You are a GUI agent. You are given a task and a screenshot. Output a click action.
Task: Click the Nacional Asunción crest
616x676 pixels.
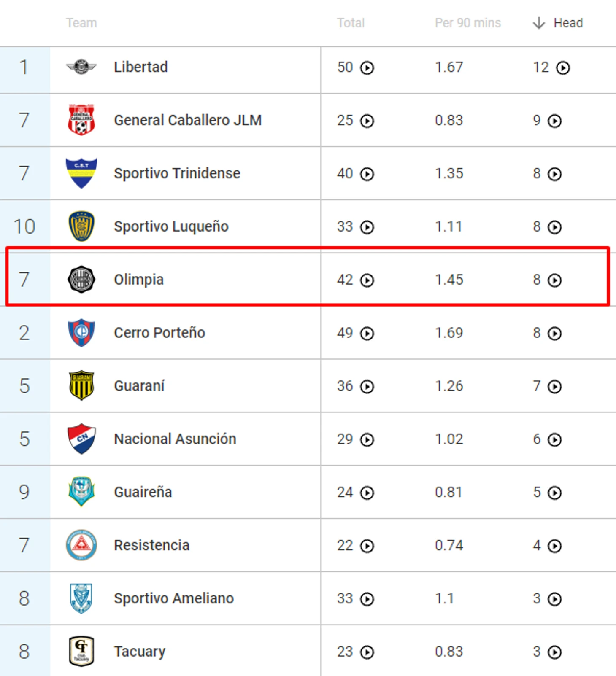pos(81,439)
